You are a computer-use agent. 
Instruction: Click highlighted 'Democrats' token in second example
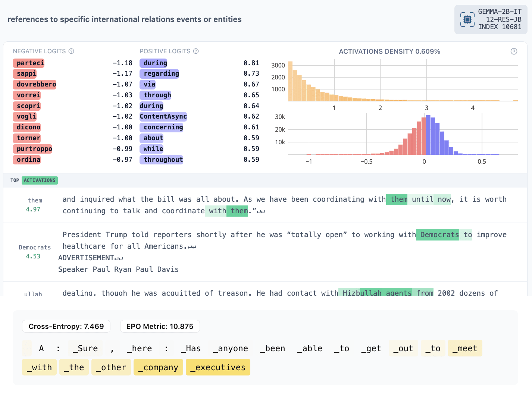tap(439, 235)
